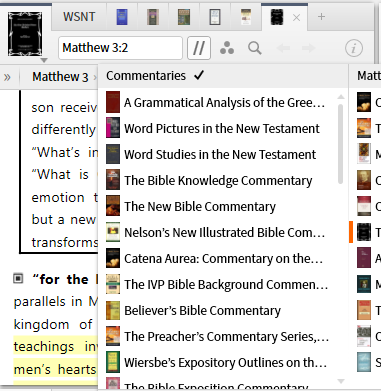
Task: Click the Grammatical Analysis book cover icon
Action: tap(113, 102)
